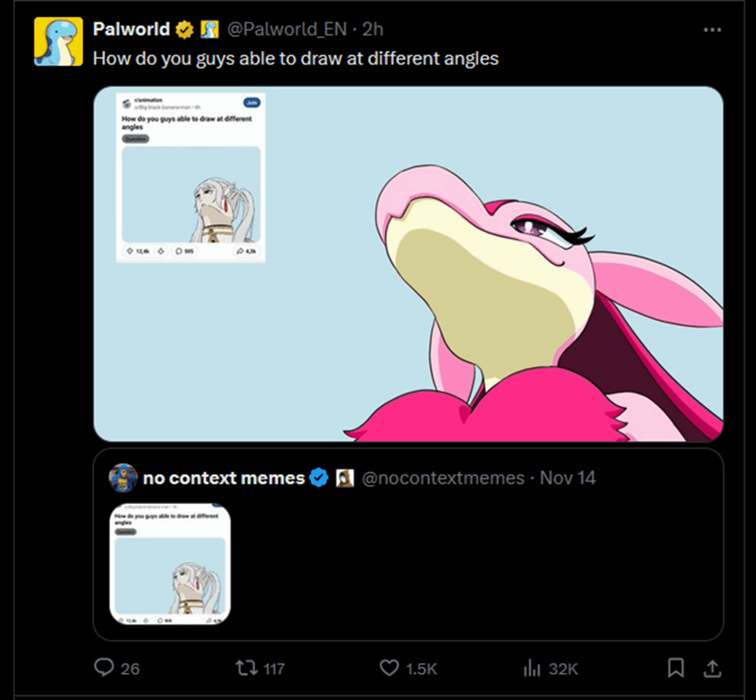
Task: Open the Palworld display name link
Action: tap(131, 30)
